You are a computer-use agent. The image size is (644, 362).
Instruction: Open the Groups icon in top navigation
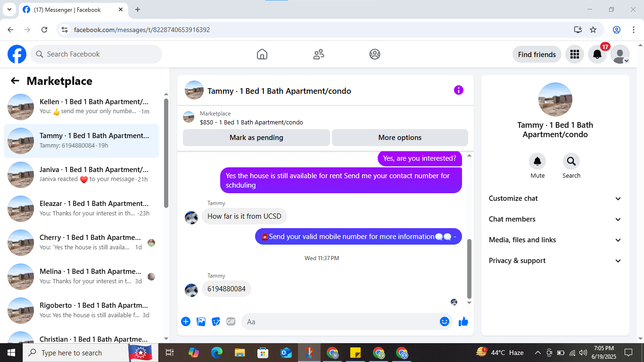tap(375, 54)
